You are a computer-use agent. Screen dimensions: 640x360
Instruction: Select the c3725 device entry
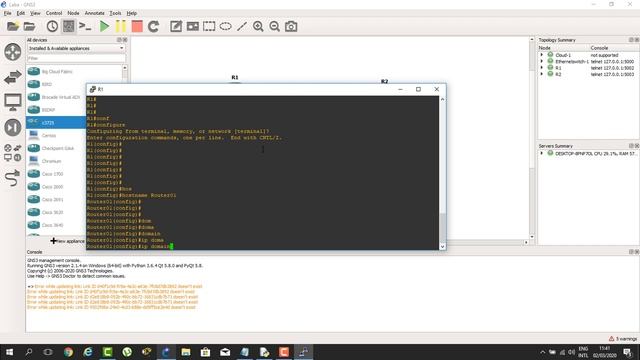(x=57, y=122)
